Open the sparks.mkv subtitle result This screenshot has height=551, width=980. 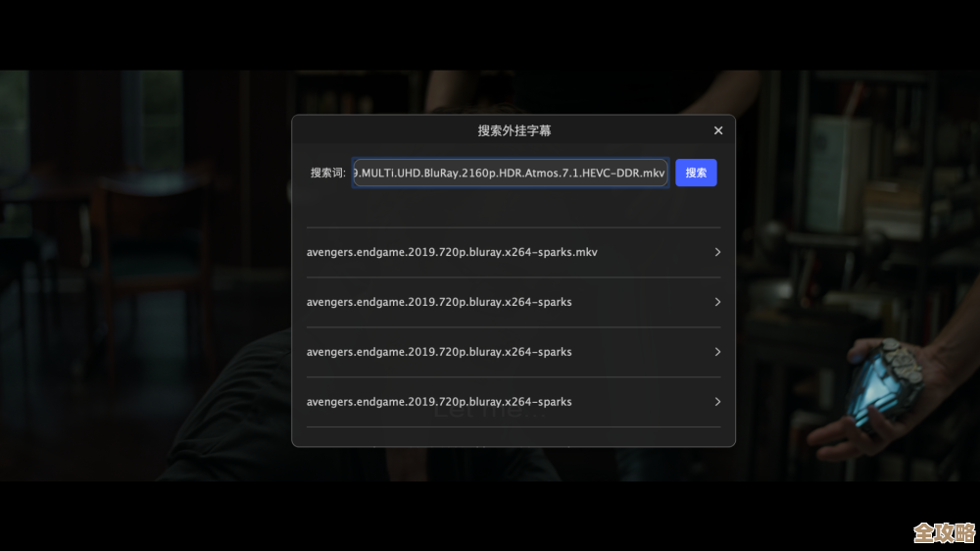click(514, 252)
